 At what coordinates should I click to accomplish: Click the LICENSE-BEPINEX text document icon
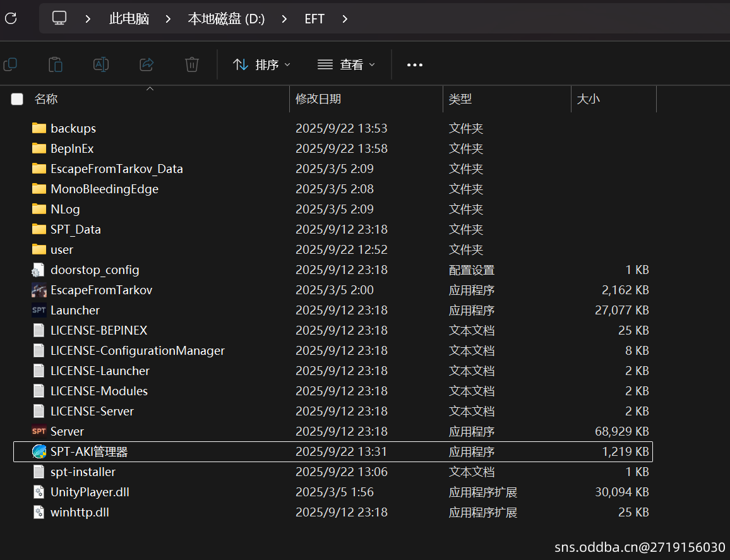pos(39,330)
